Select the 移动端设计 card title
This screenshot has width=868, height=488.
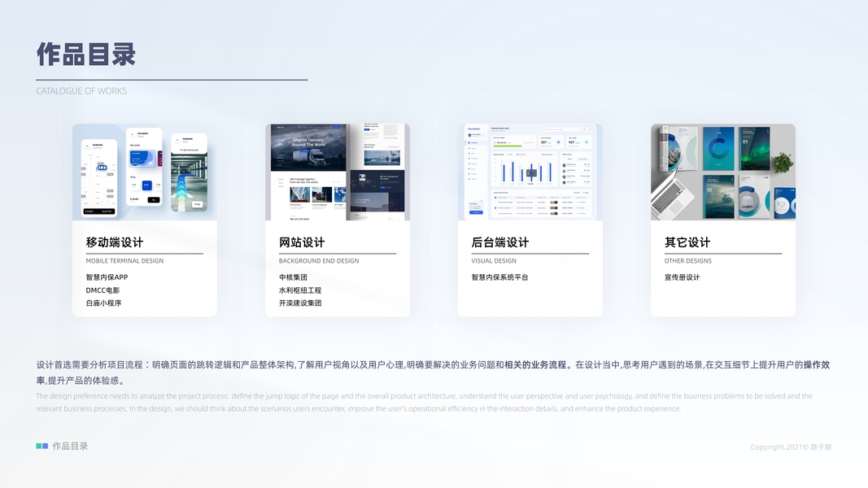(x=115, y=242)
